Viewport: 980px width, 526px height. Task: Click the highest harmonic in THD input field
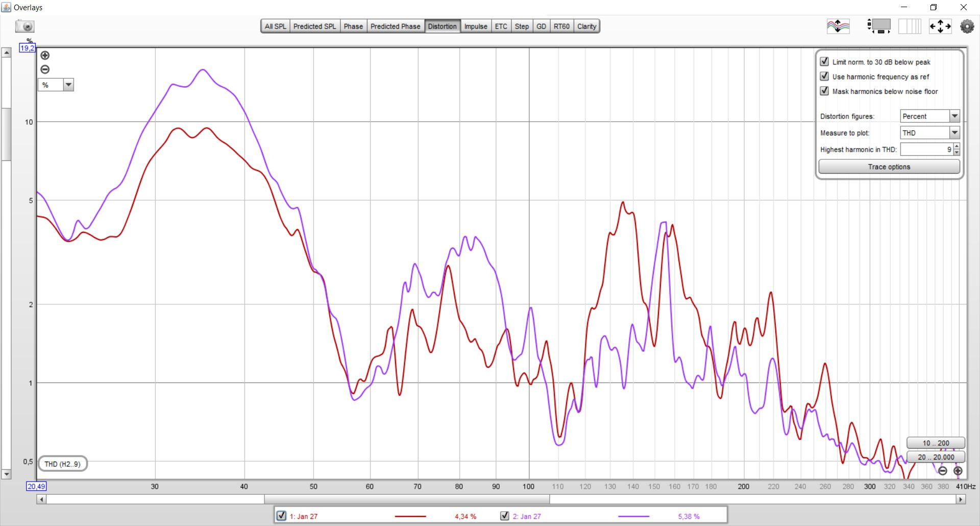926,150
